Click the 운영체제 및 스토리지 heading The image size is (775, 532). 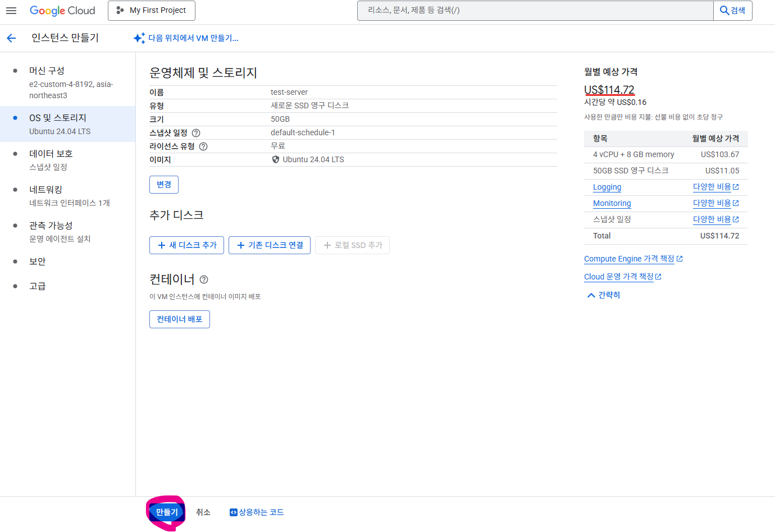tap(203, 73)
